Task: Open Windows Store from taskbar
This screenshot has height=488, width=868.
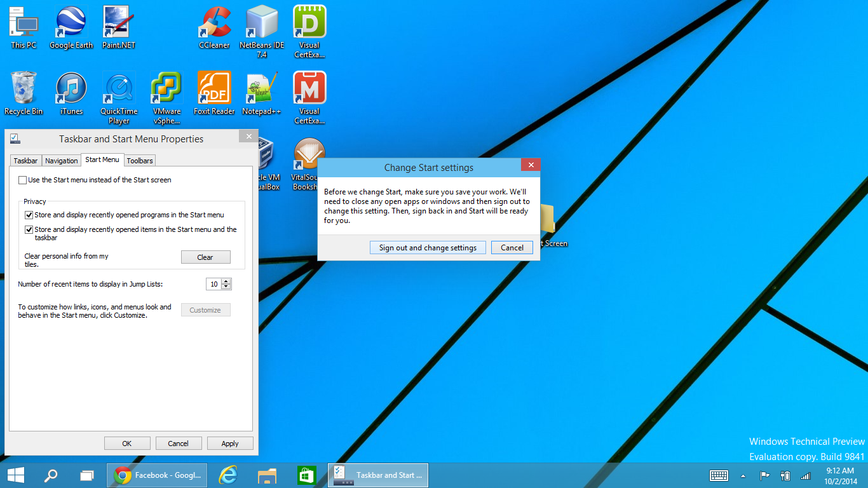Action: pyautogui.click(x=307, y=475)
